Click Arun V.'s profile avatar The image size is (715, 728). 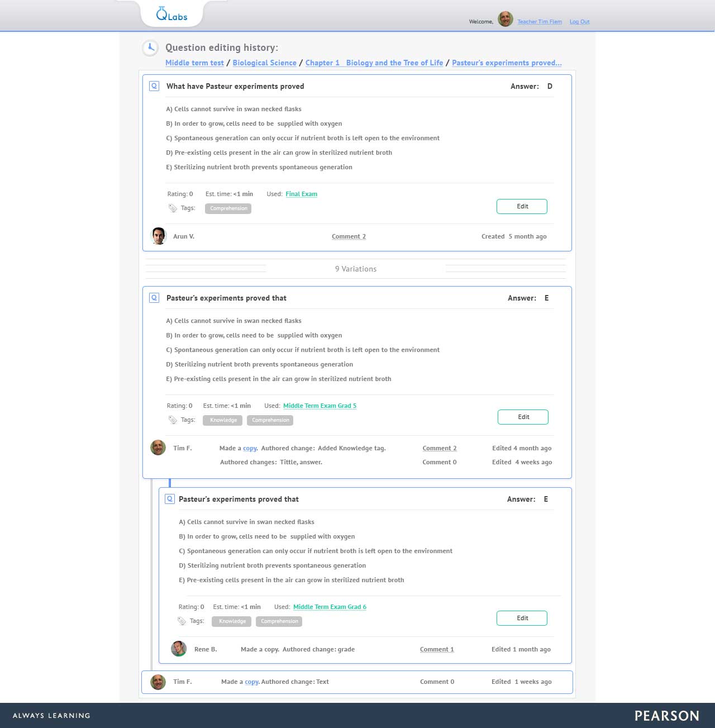pyautogui.click(x=159, y=236)
